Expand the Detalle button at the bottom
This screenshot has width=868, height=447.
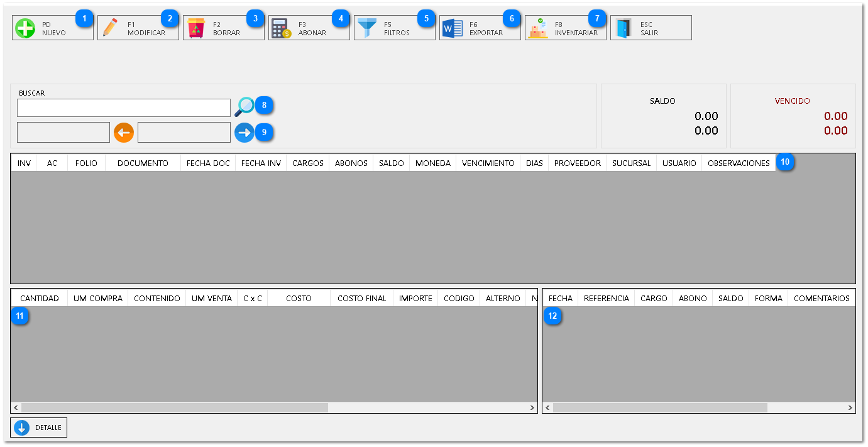click(39, 428)
